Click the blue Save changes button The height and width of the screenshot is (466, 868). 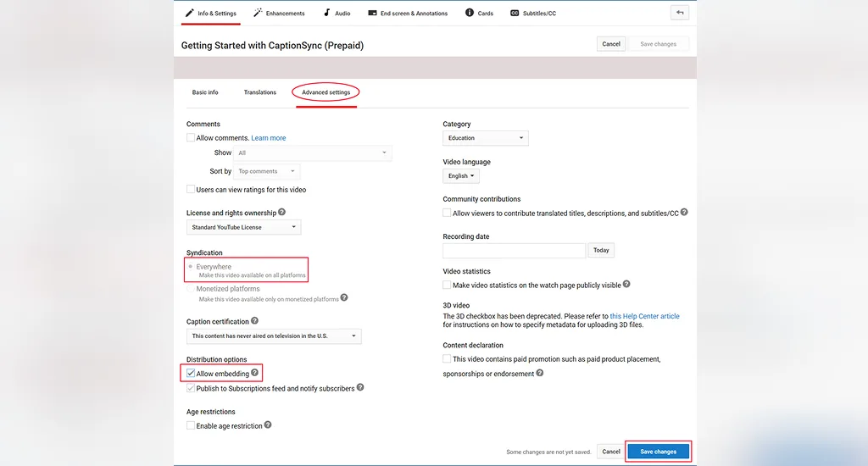click(658, 452)
